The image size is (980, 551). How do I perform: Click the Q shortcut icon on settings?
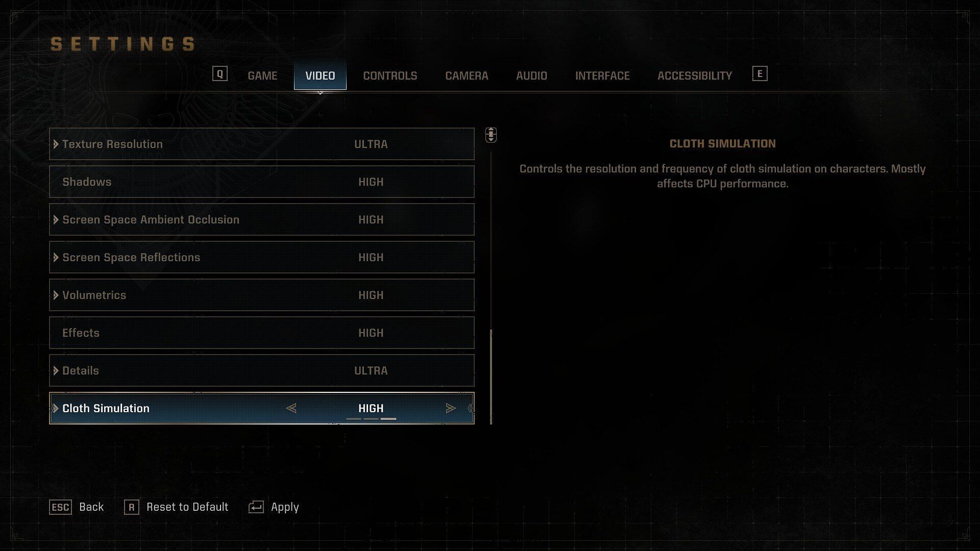[219, 73]
